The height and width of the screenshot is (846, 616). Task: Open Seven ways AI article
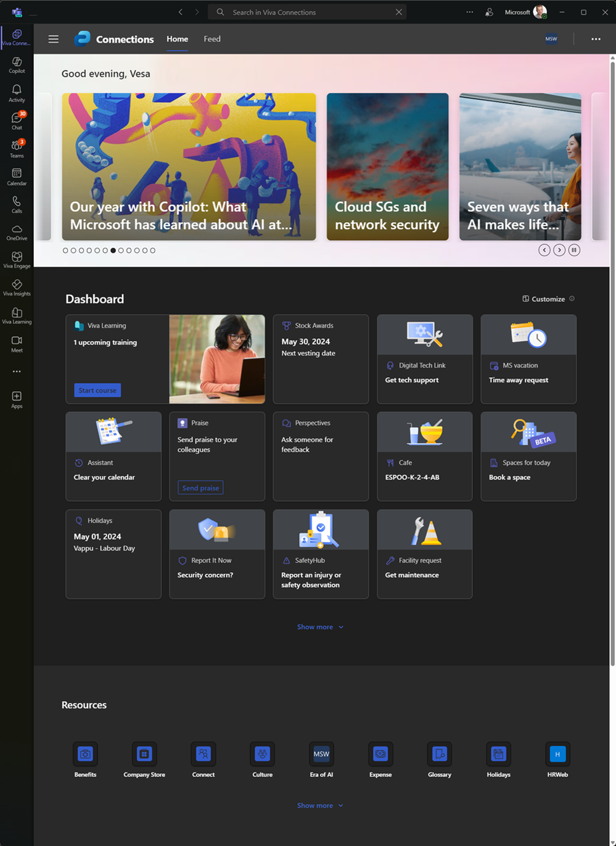point(520,167)
